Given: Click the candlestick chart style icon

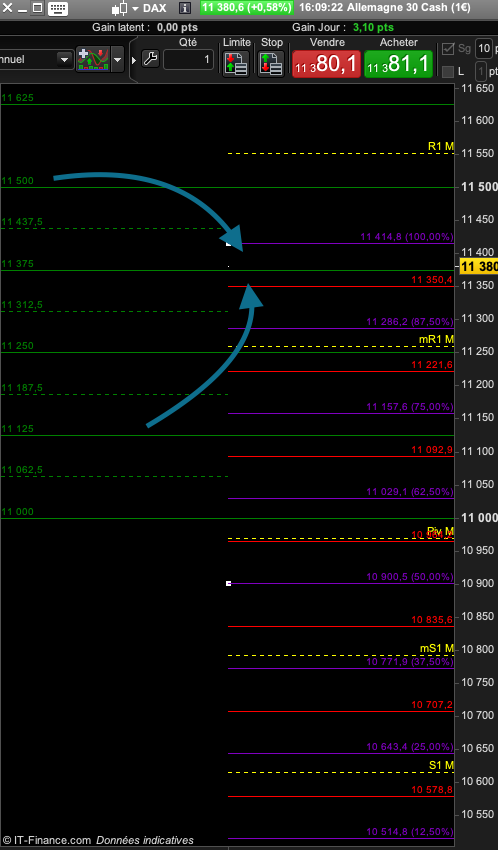Looking at the screenshot, I should point(119,8).
